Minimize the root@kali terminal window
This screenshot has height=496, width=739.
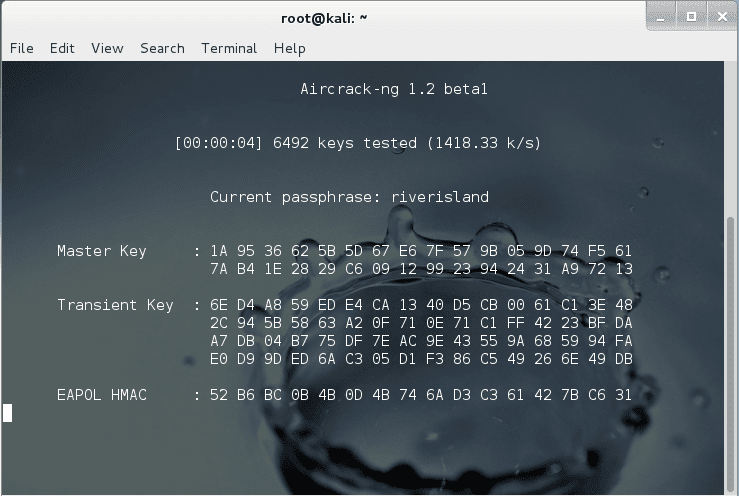(x=661, y=17)
